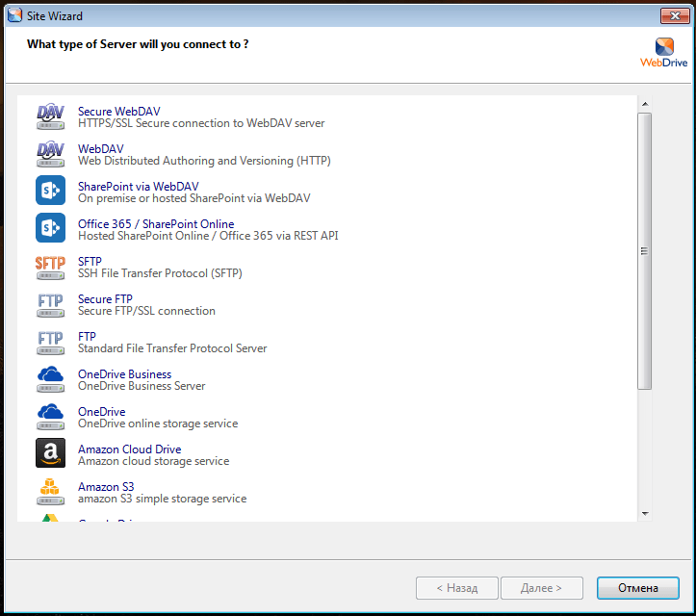Choose the FTP server type link

click(87, 337)
